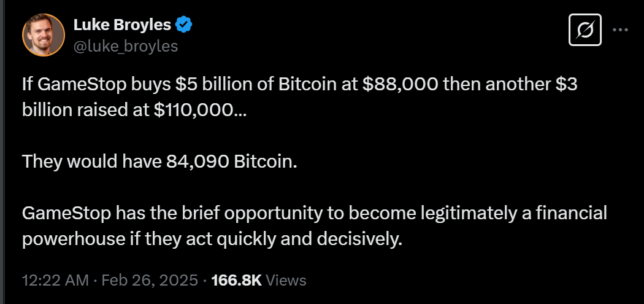Click the $110,000... text in the post
644x304 pixels.
click(199, 111)
